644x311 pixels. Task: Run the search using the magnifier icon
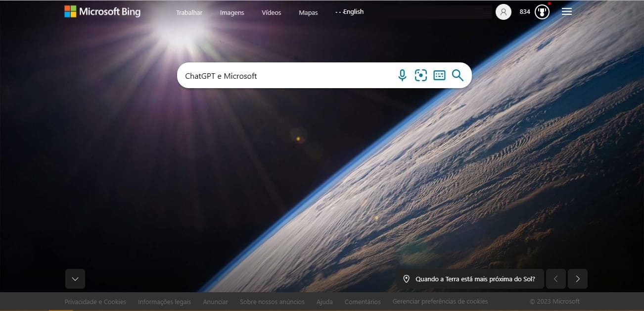[x=458, y=75]
